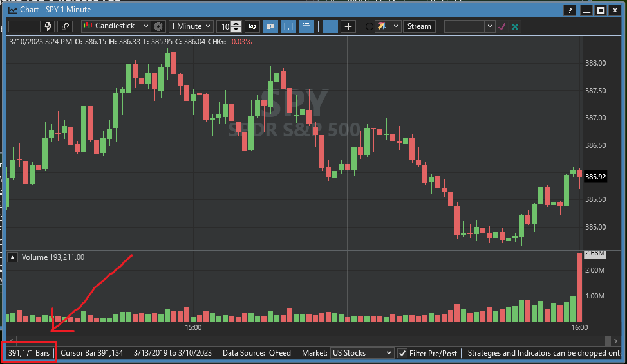The image size is (627, 364).
Task: Click the symbol entry text field
Action: click(24, 26)
